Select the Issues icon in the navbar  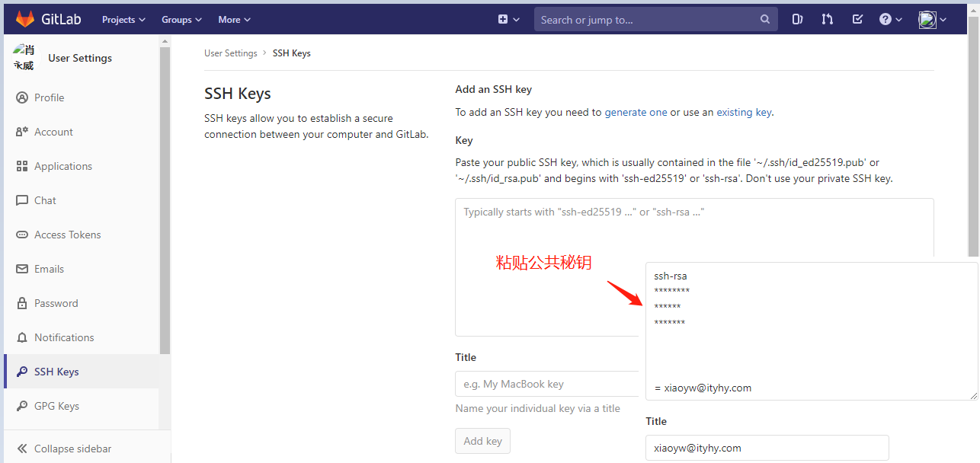[x=796, y=19]
